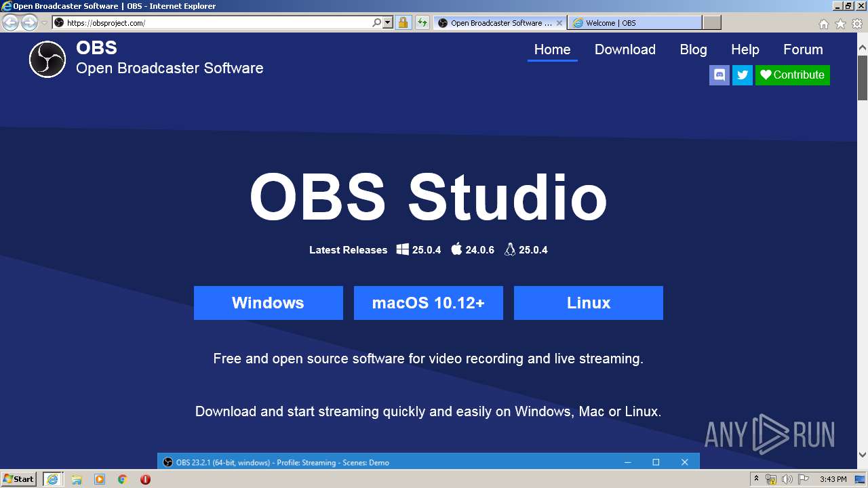Open the Action Center flag icon
868x488 pixels.
(804, 479)
